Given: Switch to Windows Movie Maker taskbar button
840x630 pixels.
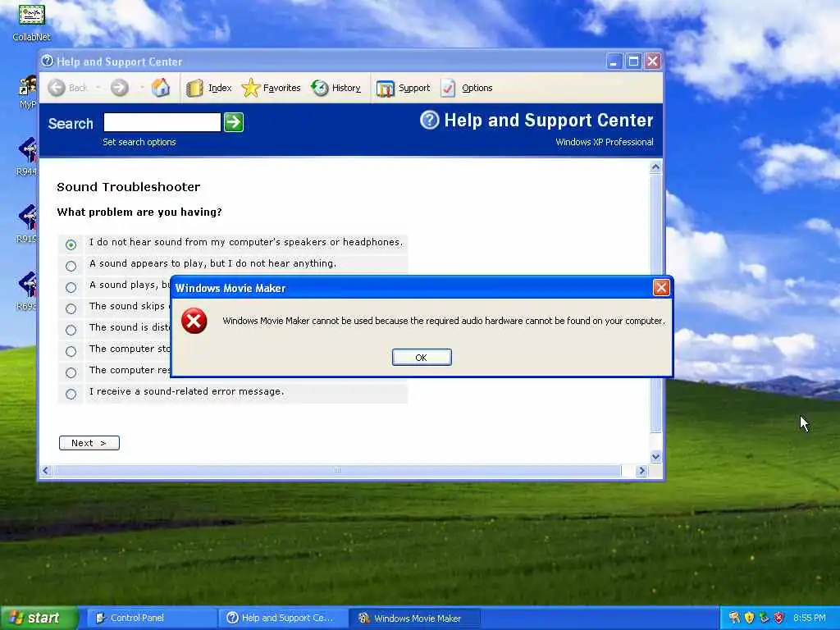Looking at the screenshot, I should [x=415, y=619].
